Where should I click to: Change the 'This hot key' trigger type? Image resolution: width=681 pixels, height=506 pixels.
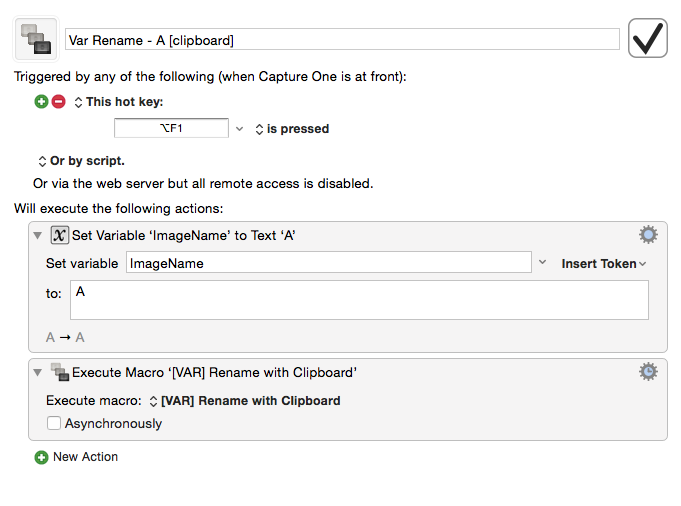pos(119,102)
